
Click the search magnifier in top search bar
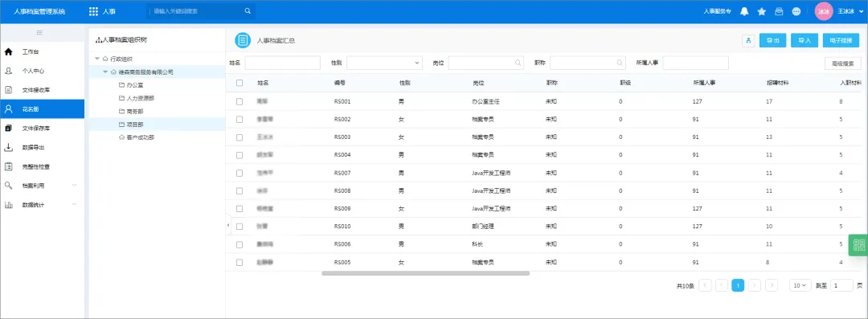tap(248, 10)
